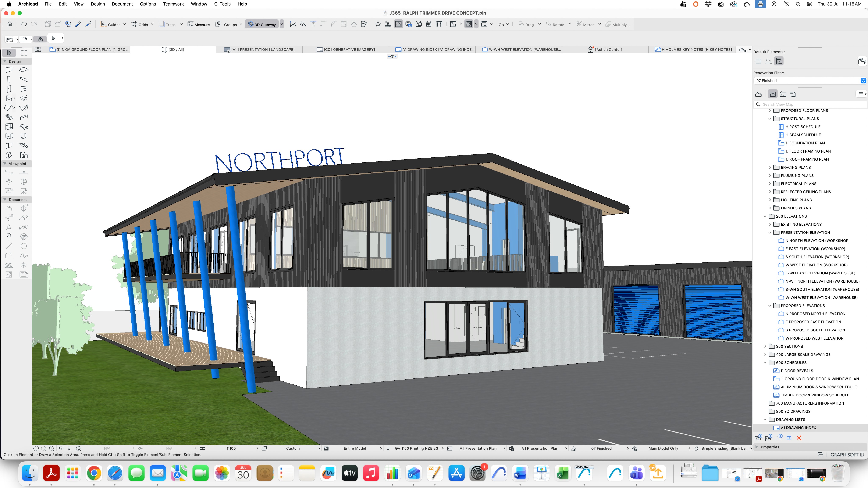
Task: Click the Spotlight search icon in menu bar
Action: 798,4
